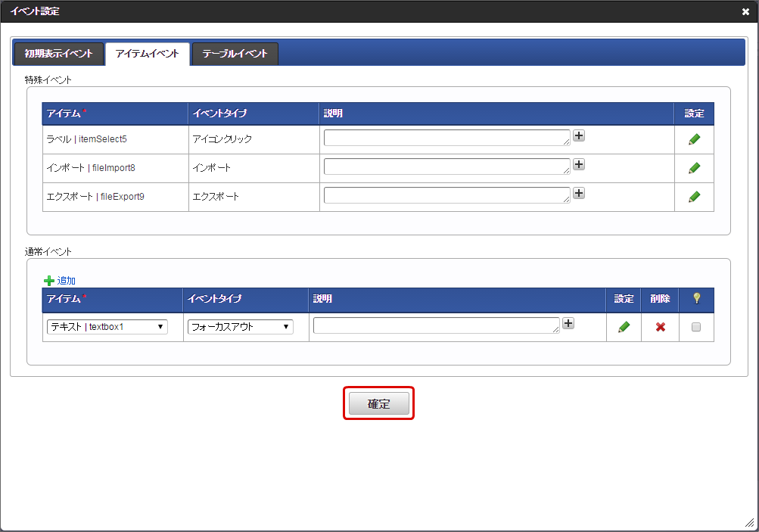The height and width of the screenshot is (532, 759).
Task: Close the イベント設定 dialog
Action: click(x=745, y=11)
